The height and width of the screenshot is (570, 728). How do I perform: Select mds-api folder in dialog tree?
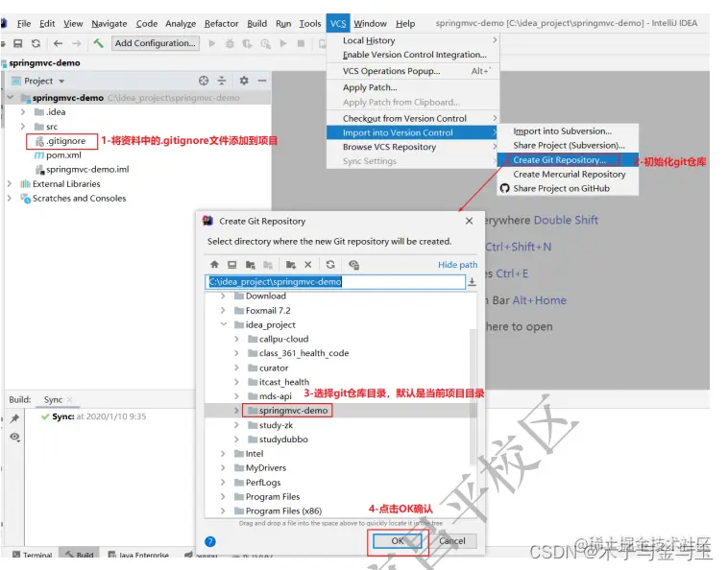(276, 396)
